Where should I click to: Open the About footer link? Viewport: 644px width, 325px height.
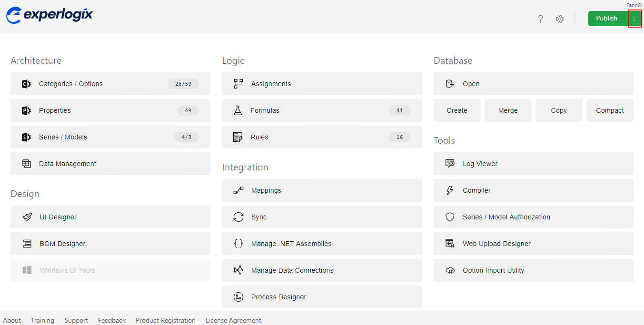click(x=12, y=320)
